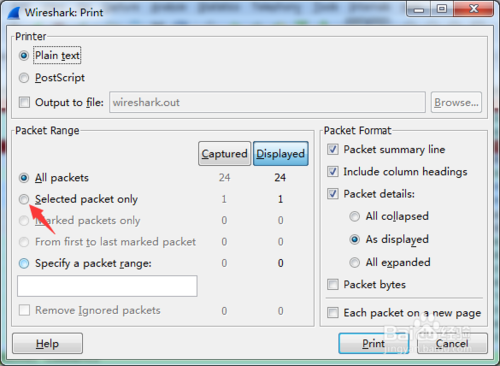Click the 'Packet Format' group label

tap(357, 130)
